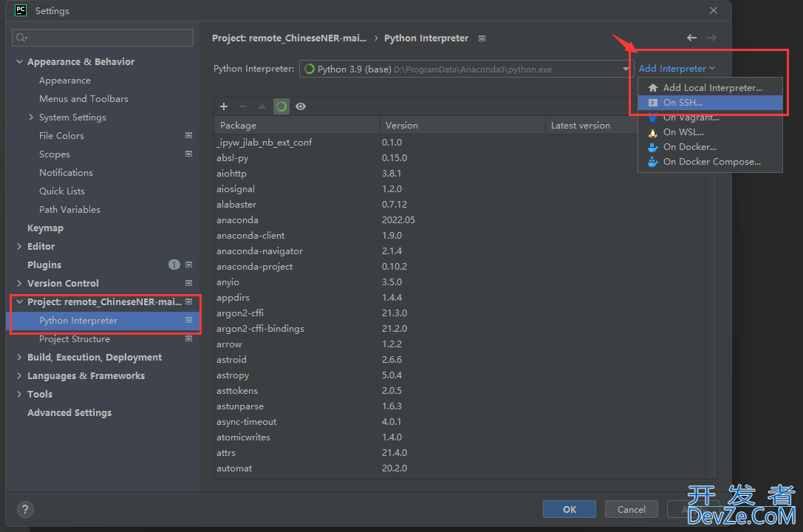Click the settings icon next to Plugins
This screenshot has width=803, height=532.
(188, 265)
